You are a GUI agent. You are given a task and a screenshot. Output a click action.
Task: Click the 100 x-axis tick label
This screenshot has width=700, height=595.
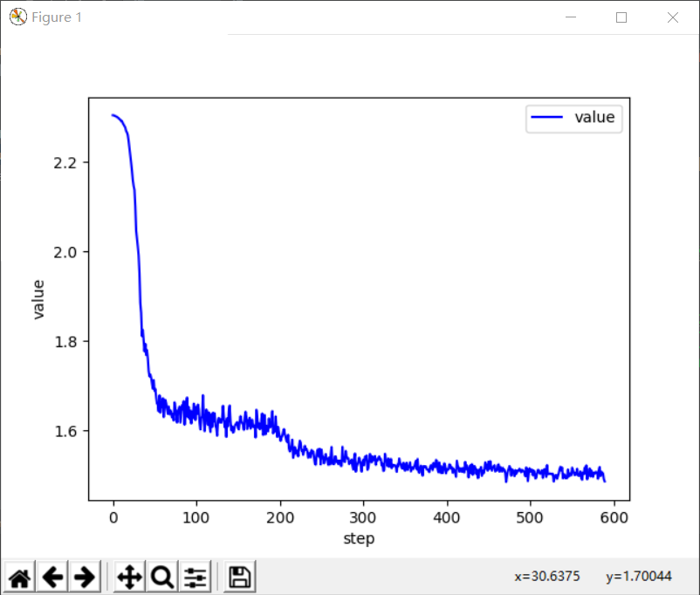[196, 517]
